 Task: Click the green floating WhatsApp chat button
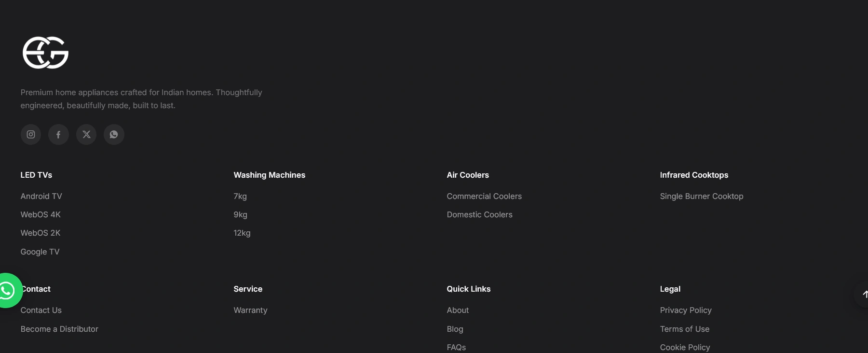coord(7,290)
